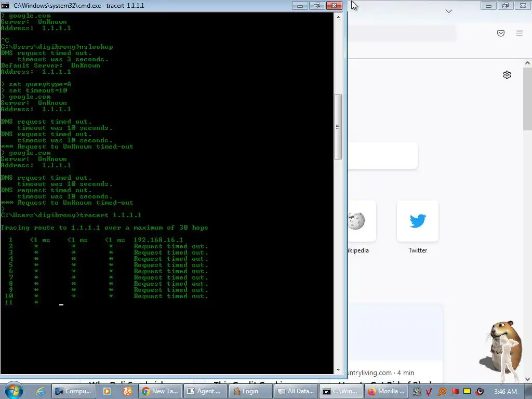The width and height of the screenshot is (532, 399).
Task: Click the '192.168.16.1' hop address
Action: 158,240
